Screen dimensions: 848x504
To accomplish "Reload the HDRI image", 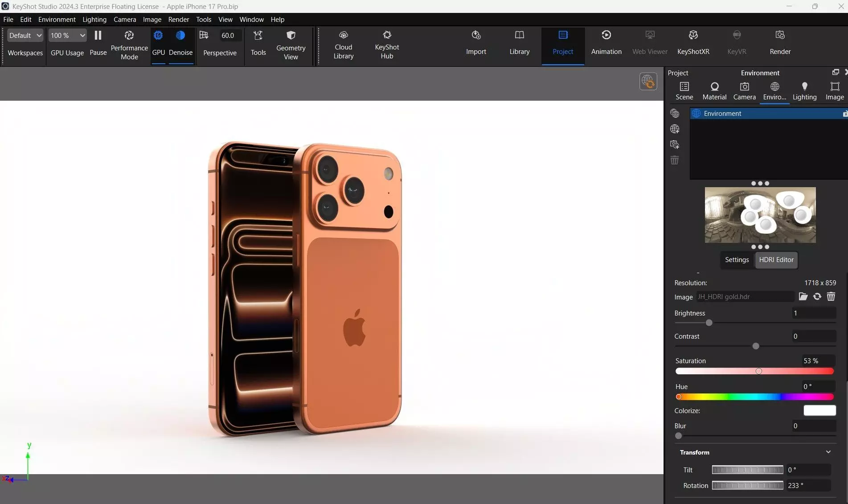I will pos(817,296).
